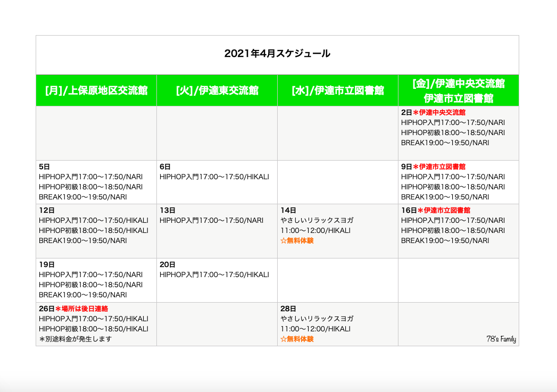Select HIPHOP入門17:00〜17:50/NARI under 2日
Viewport: 557px width, 392px height.
coord(453,122)
